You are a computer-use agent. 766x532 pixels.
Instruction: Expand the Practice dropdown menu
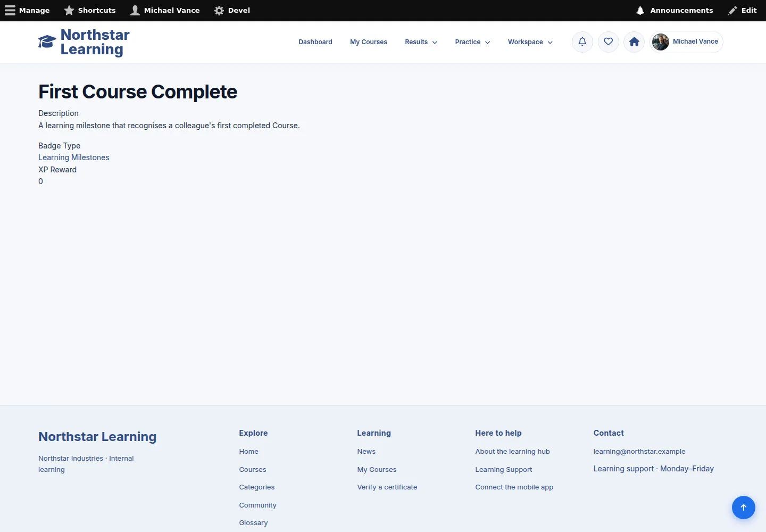(473, 42)
